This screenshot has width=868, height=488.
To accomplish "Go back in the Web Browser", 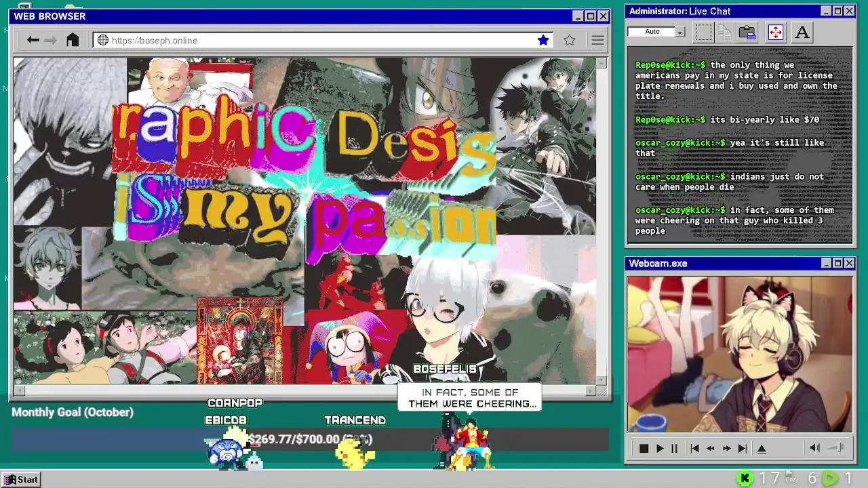I will point(33,40).
